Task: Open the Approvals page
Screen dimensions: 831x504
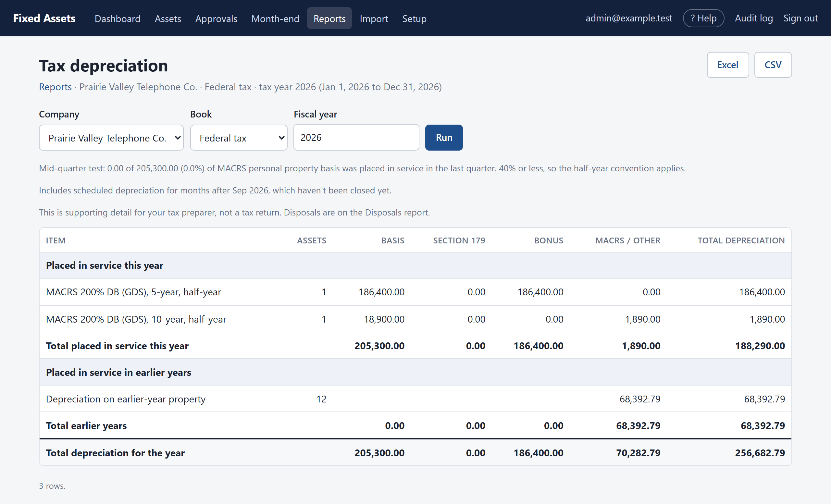Action: pyautogui.click(x=216, y=18)
